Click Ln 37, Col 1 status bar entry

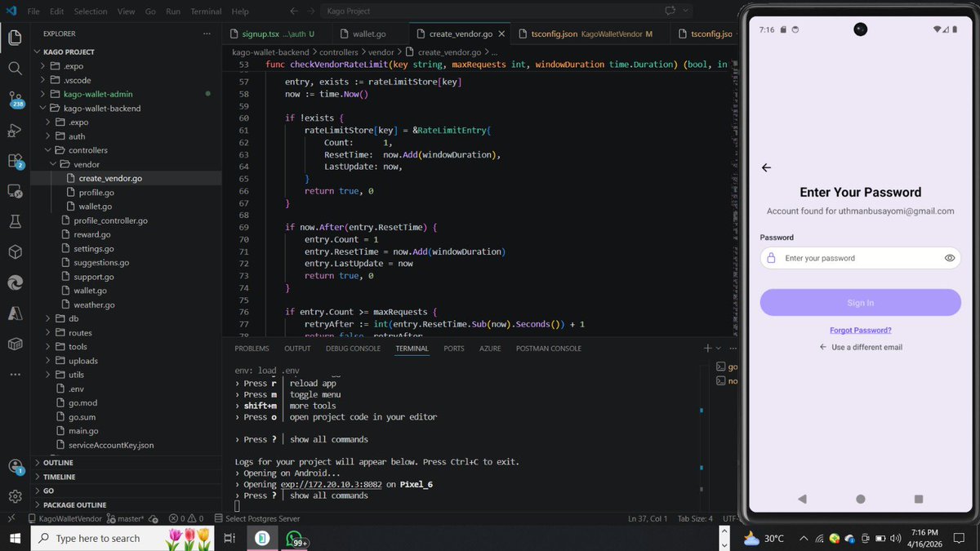coord(648,518)
